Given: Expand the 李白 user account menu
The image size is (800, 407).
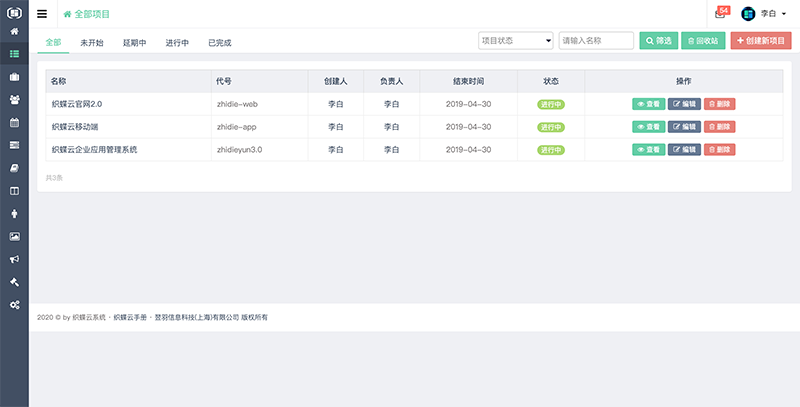Looking at the screenshot, I should 765,14.
